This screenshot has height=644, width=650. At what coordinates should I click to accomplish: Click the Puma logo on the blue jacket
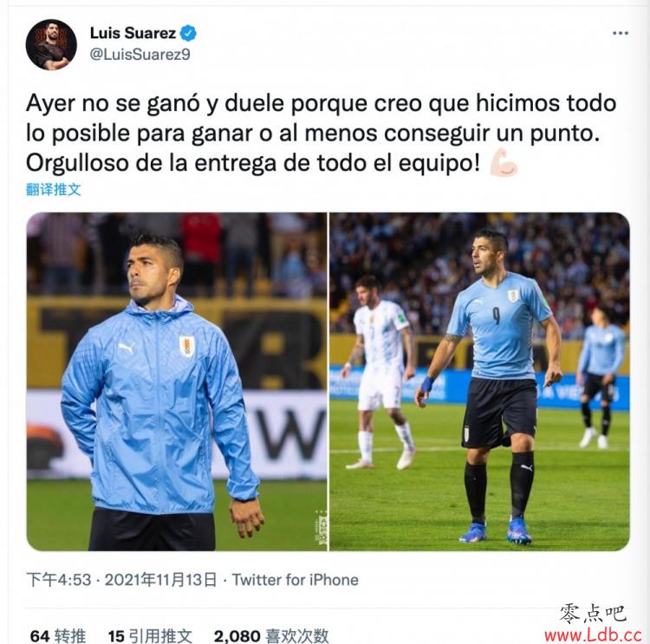pos(126,348)
